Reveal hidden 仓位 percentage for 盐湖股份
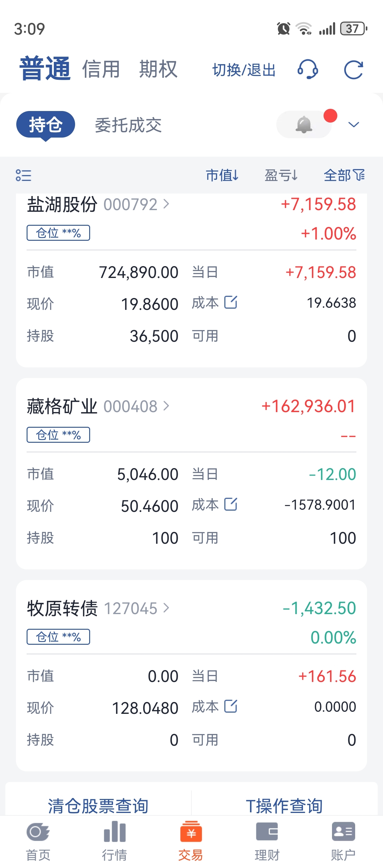 [58, 233]
